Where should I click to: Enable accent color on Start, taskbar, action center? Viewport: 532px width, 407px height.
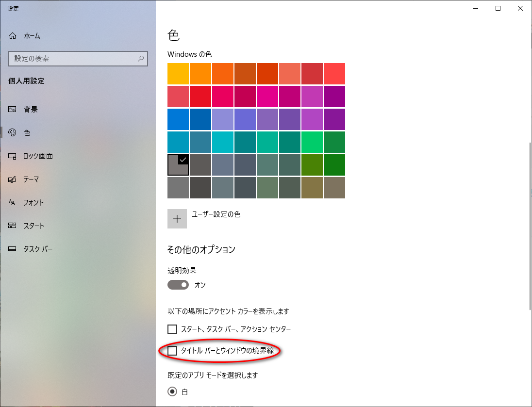172,329
